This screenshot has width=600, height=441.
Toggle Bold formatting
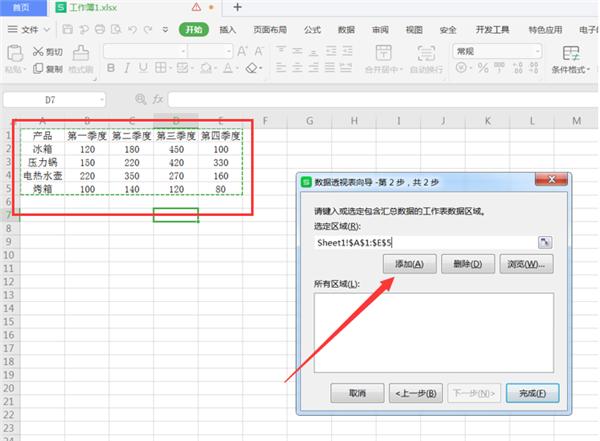coord(111,68)
